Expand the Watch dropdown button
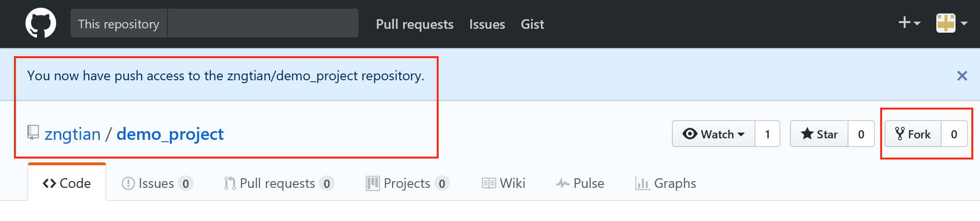 [x=714, y=134]
